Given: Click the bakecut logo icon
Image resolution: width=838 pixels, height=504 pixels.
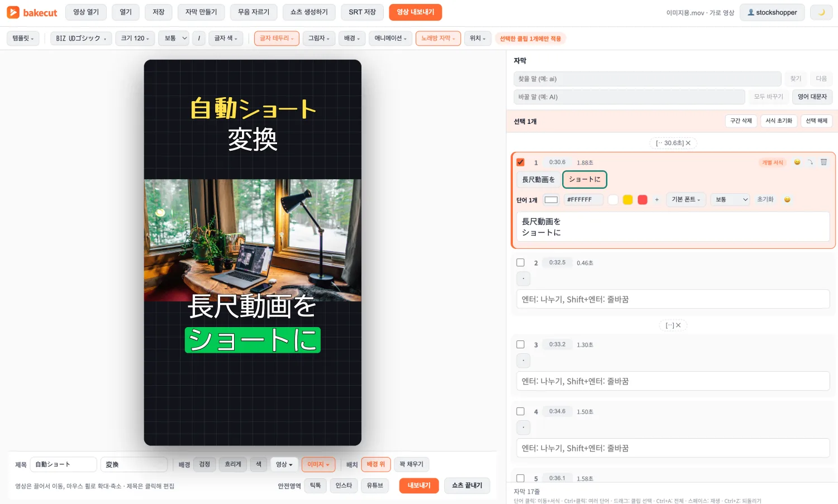Looking at the screenshot, I should (13, 12).
